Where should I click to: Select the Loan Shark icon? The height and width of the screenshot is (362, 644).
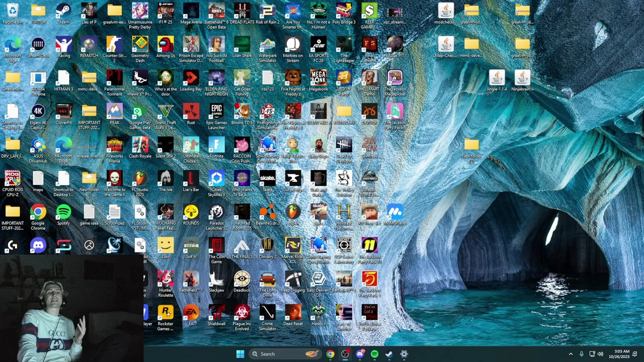(x=242, y=47)
